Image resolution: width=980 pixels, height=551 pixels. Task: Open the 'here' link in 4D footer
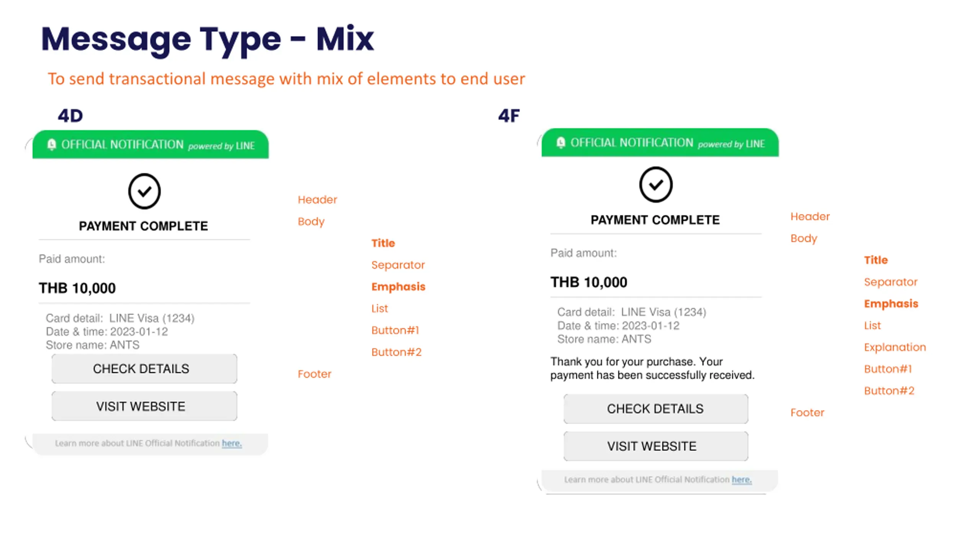232,443
